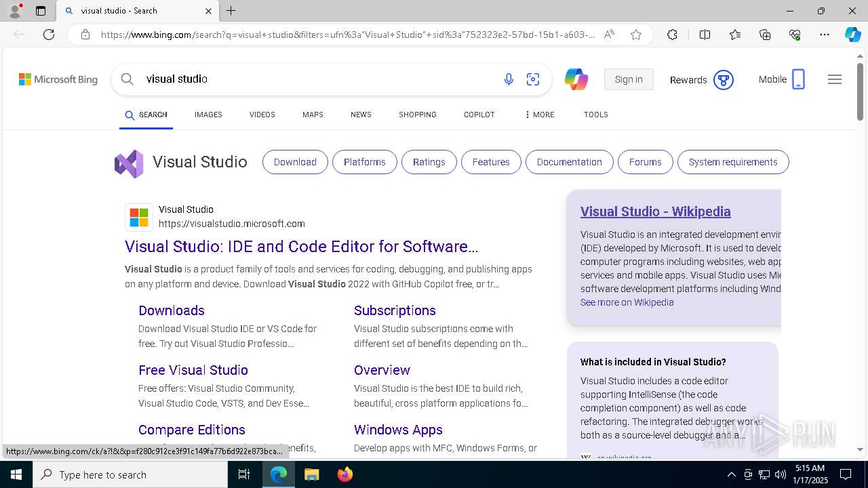Start voice search with microphone
The image size is (868, 488).
pyautogui.click(x=509, y=79)
